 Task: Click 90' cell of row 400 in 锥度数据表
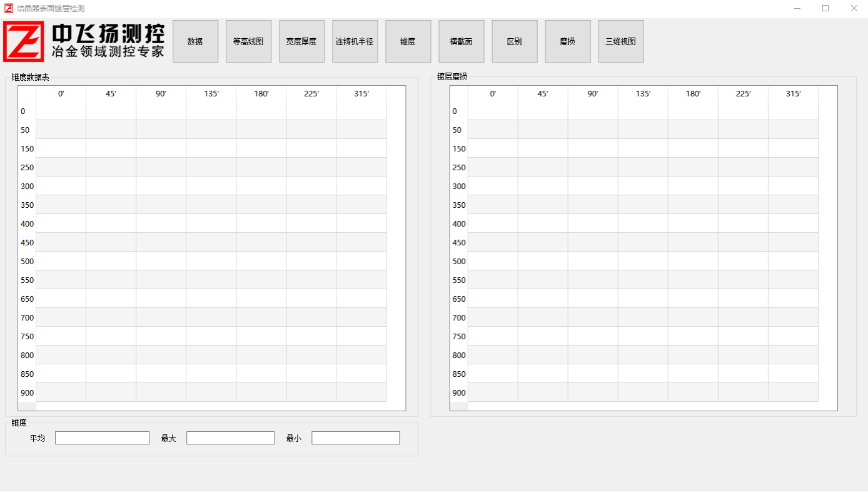click(x=161, y=223)
